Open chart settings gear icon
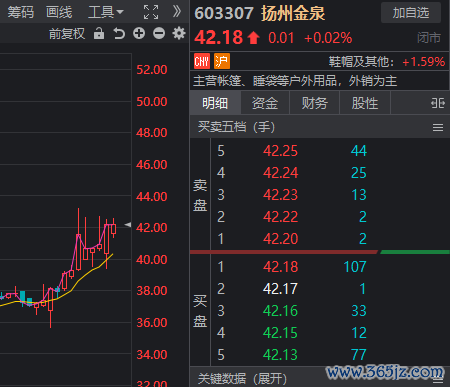The width and height of the screenshot is (450, 387). (x=179, y=33)
